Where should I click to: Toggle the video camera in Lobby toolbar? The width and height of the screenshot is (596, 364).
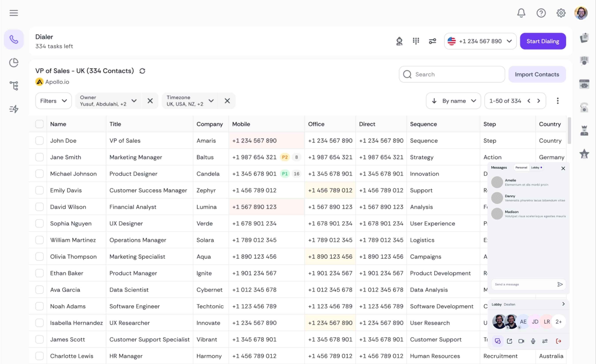pos(521,341)
